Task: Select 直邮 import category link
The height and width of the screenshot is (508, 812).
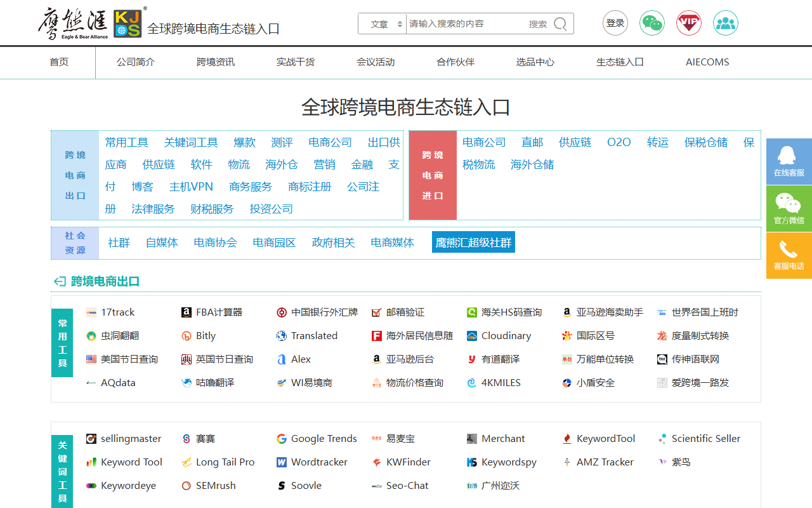Action: (532, 142)
